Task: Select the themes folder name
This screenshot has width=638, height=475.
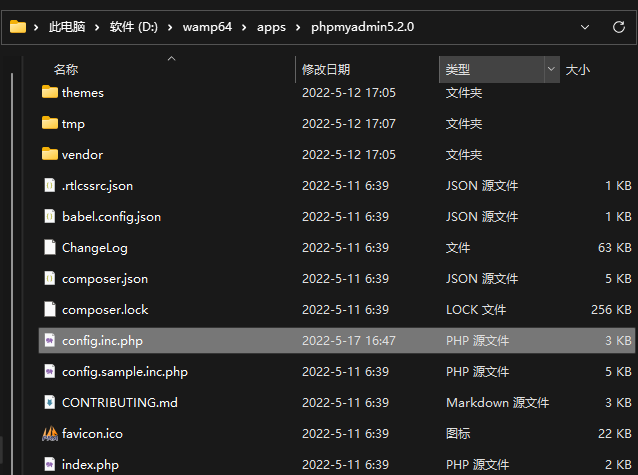Action: [x=83, y=93]
